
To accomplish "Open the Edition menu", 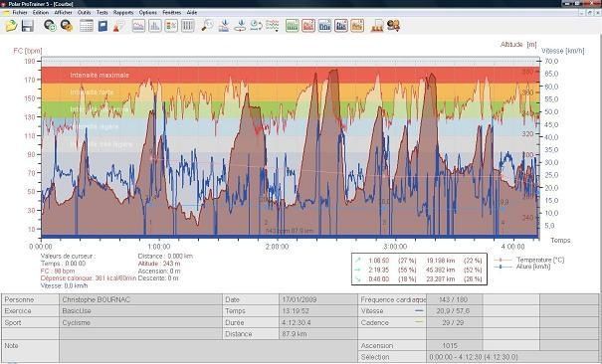I will pyautogui.click(x=41, y=12).
